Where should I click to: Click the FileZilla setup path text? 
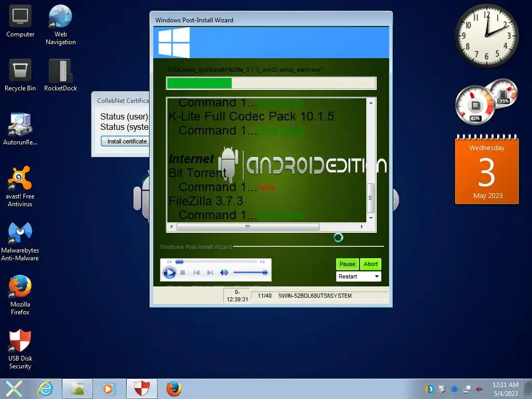coord(244,70)
